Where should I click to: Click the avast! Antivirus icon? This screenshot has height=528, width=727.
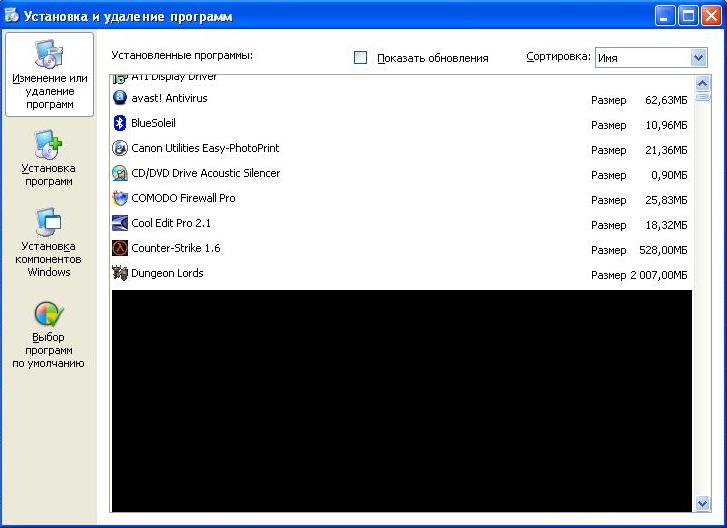click(x=120, y=98)
